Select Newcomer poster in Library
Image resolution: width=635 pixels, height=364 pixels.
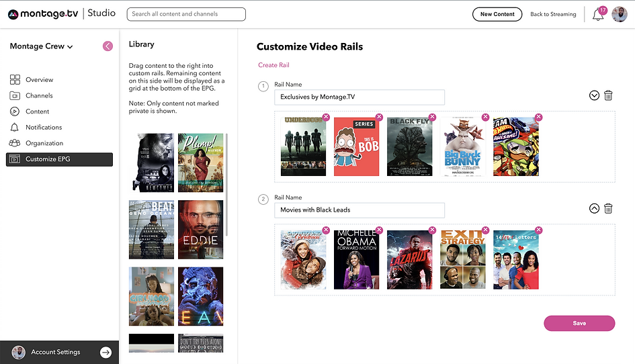point(151,163)
